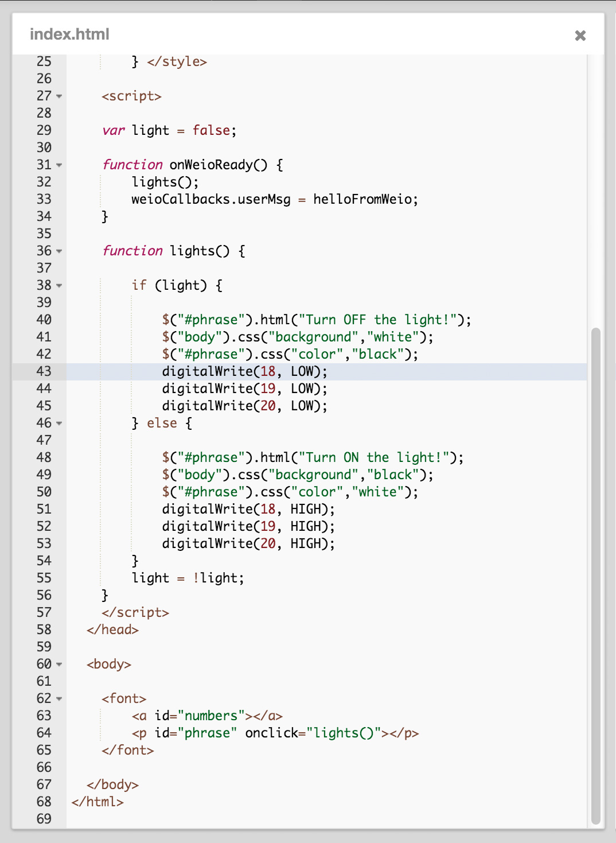Fold the if (light) block at line 38

coord(59,286)
